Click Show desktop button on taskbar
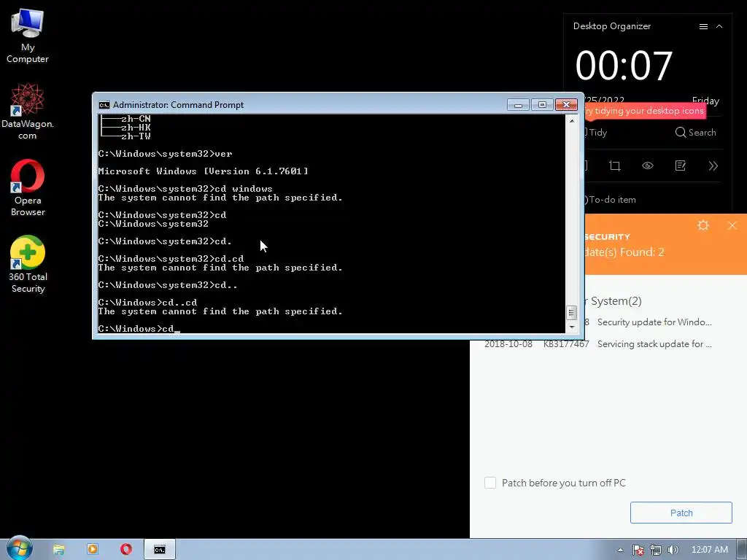This screenshot has width=747, height=560. (x=742, y=550)
